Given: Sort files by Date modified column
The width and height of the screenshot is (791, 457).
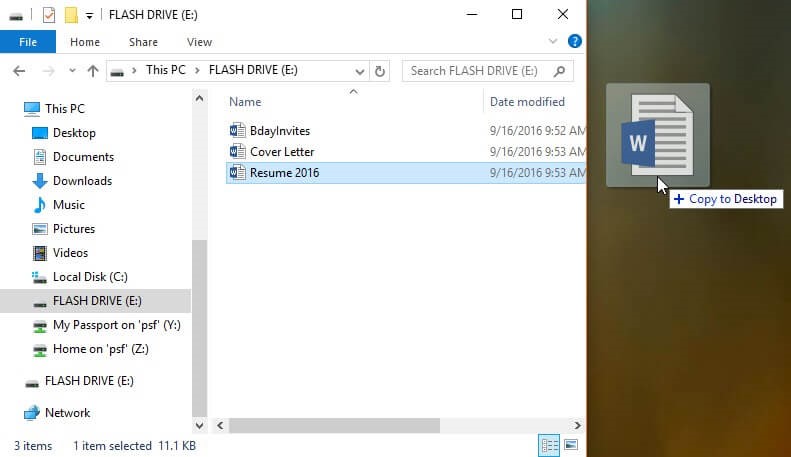Looking at the screenshot, I should click(x=527, y=101).
